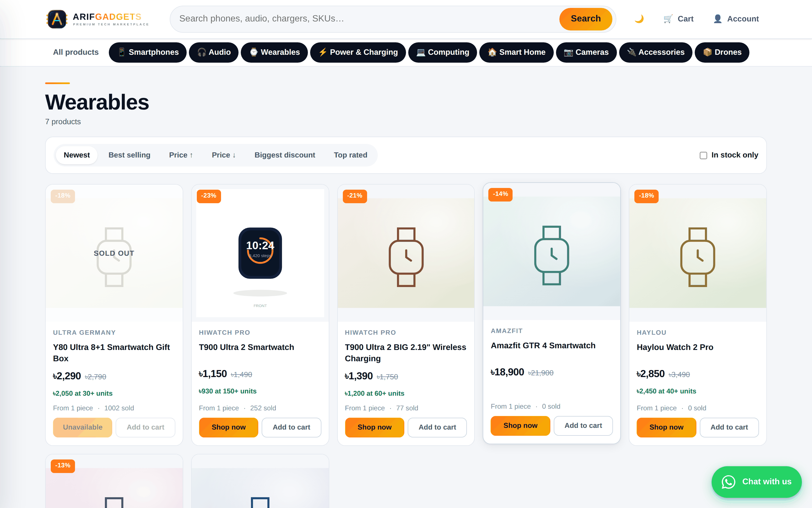Click the ৳2,450 at 40+ units bulk price
Screen dimensions: 812x508
(667, 391)
